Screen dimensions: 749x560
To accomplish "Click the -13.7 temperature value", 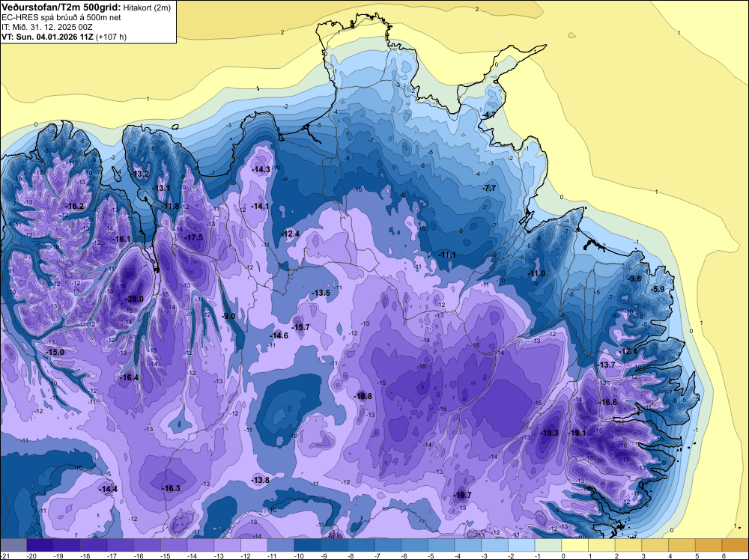I will coord(607,365).
